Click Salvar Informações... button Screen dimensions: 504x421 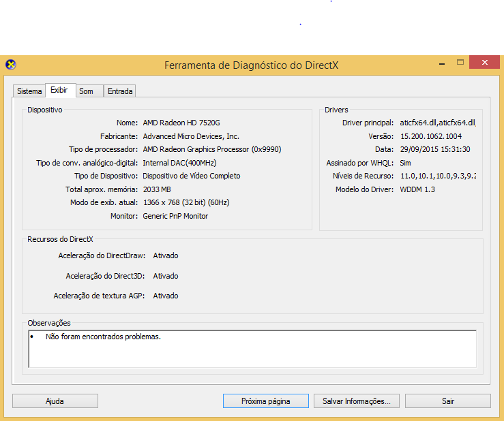tap(356, 401)
